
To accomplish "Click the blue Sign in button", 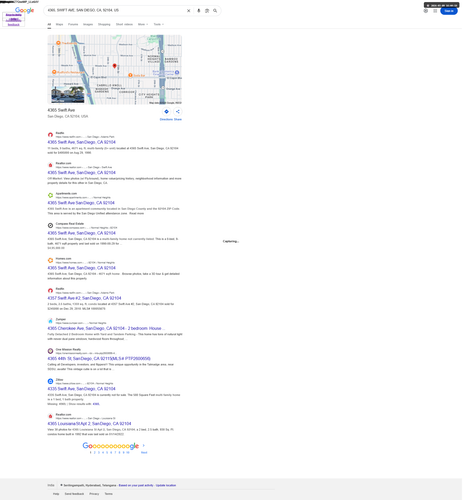I will coord(449,11).
